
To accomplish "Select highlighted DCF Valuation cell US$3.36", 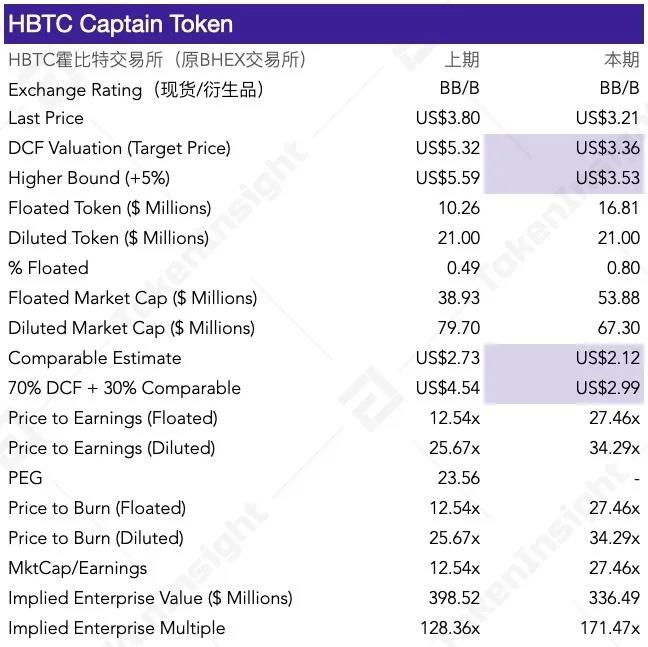I will (607, 148).
